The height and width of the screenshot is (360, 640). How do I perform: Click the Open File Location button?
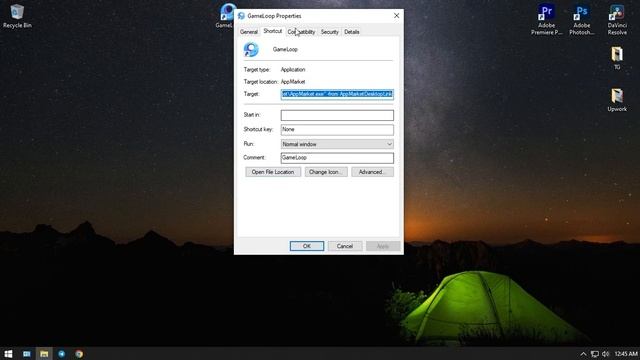[x=273, y=172]
